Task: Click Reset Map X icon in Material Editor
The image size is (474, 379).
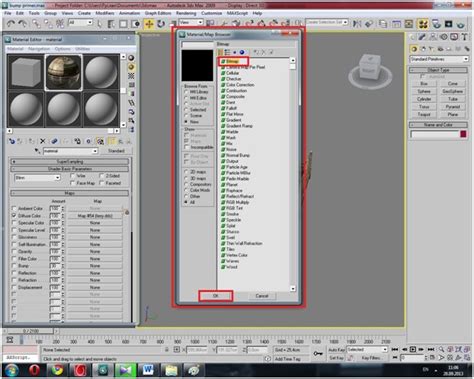Action: (x=42, y=141)
